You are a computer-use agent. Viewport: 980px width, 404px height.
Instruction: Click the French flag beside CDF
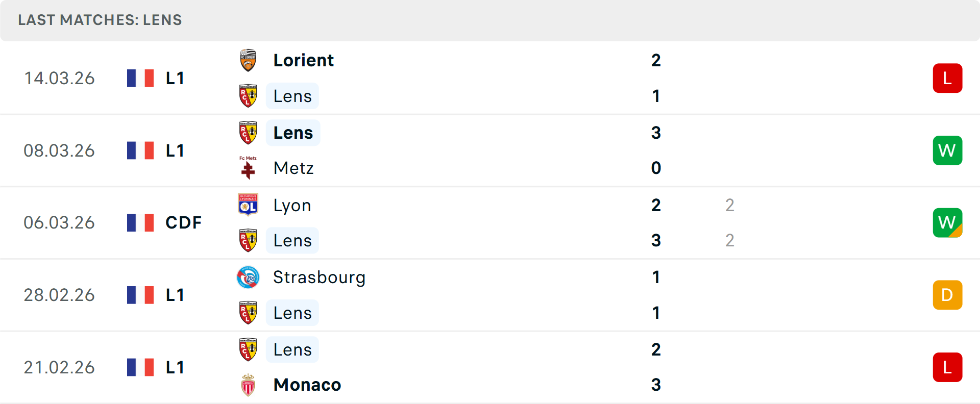140,222
